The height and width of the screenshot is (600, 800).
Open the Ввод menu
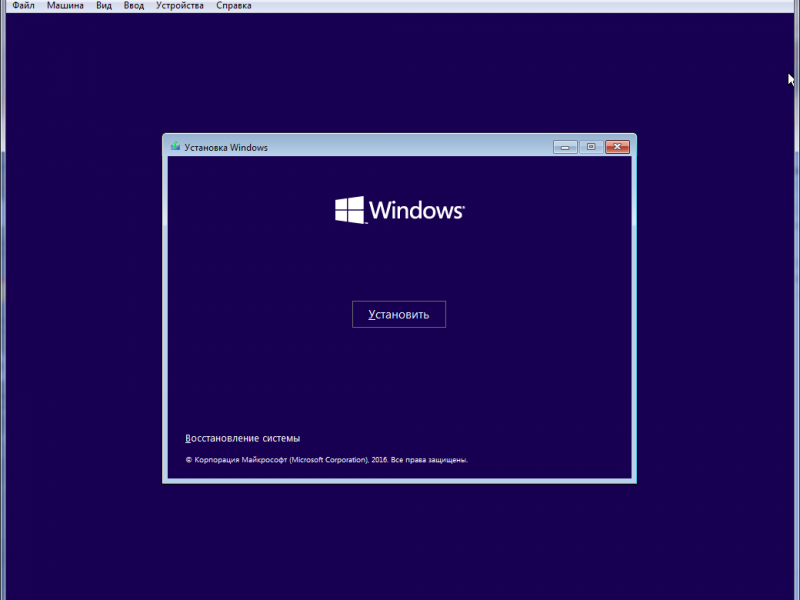pyautogui.click(x=134, y=6)
